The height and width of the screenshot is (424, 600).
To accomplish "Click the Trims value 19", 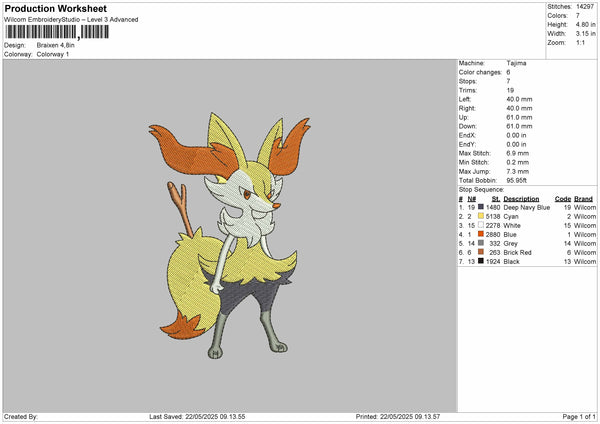I will point(510,90).
